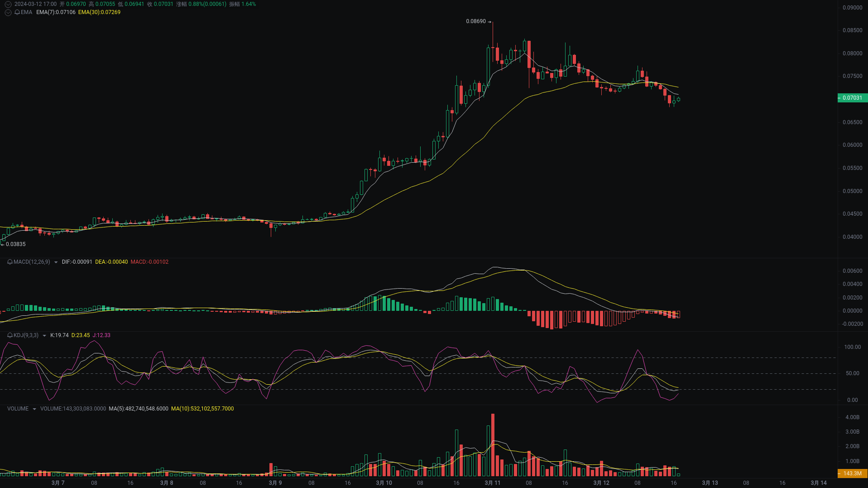Image resolution: width=868 pixels, height=488 pixels.
Task: Open MACD settings by clicking its indicator name
Action: (31, 262)
